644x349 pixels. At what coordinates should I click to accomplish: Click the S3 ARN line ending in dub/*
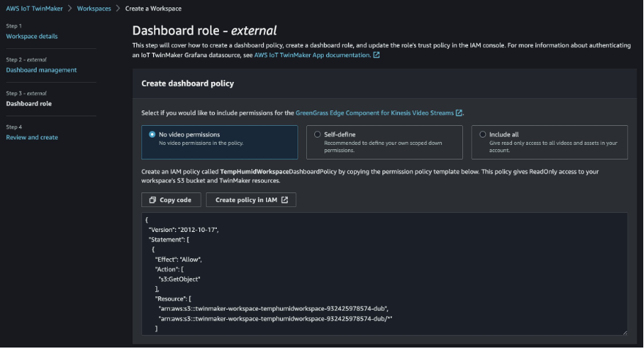point(275,318)
